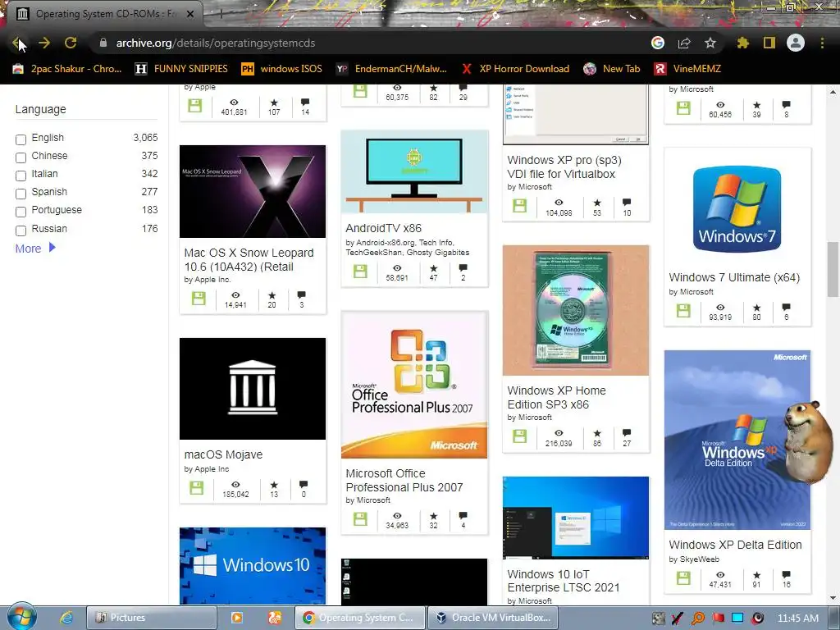
Task: Launch Internet Explorer from taskbar
Action: tap(66, 618)
